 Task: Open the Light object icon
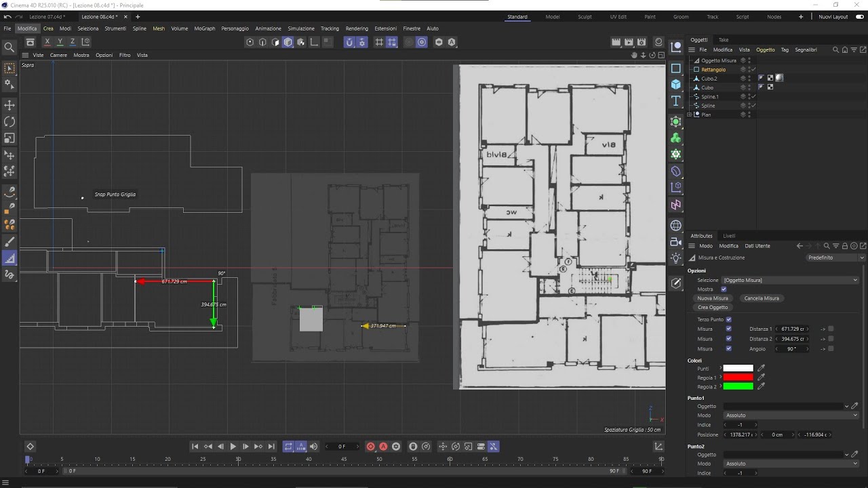(x=676, y=258)
